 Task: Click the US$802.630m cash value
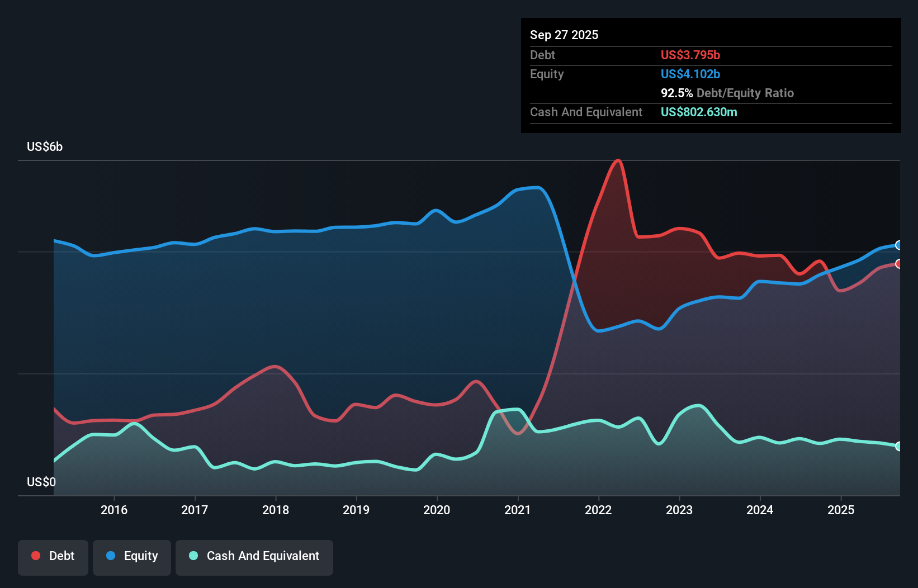click(x=699, y=112)
